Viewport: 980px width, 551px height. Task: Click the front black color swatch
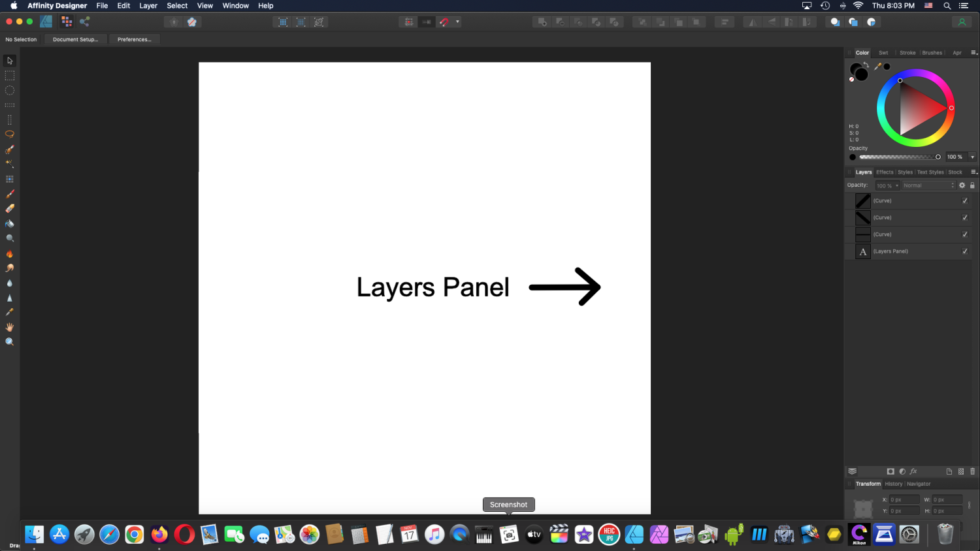tap(862, 74)
